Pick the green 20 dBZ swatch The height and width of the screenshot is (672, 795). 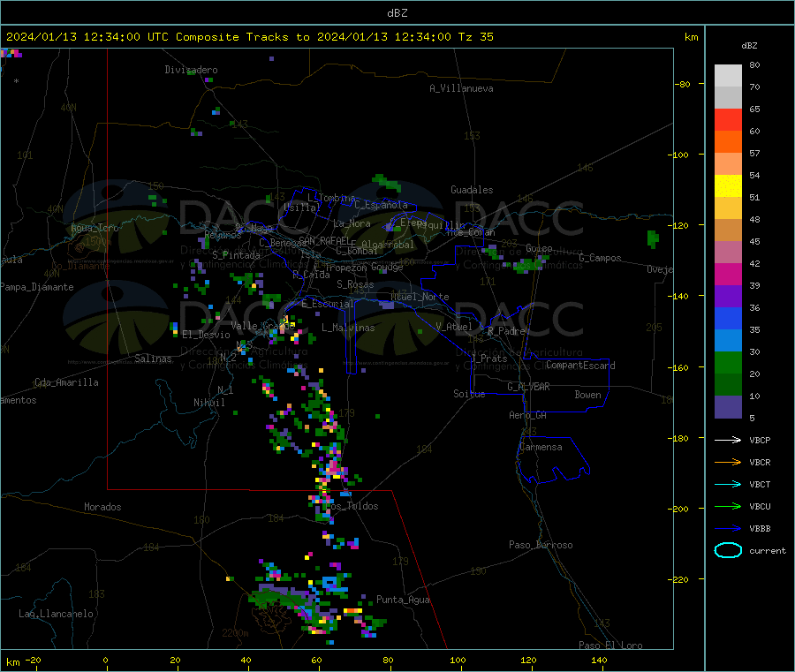[728, 362]
